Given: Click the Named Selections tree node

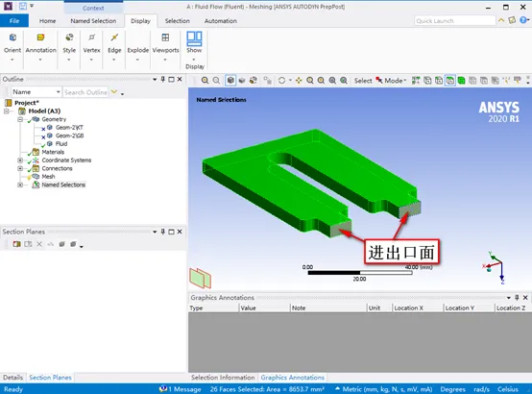Looking at the screenshot, I should pyautogui.click(x=63, y=185).
